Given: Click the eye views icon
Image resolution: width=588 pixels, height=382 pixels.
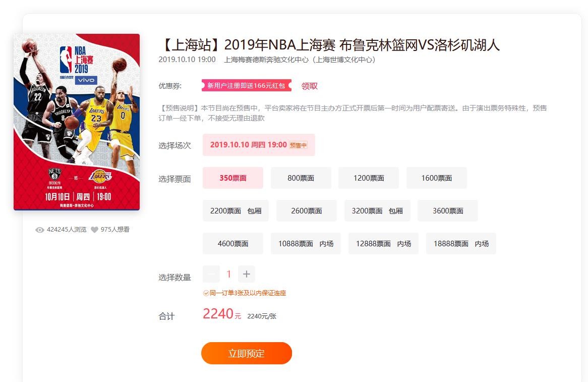Looking at the screenshot, I should tap(40, 230).
